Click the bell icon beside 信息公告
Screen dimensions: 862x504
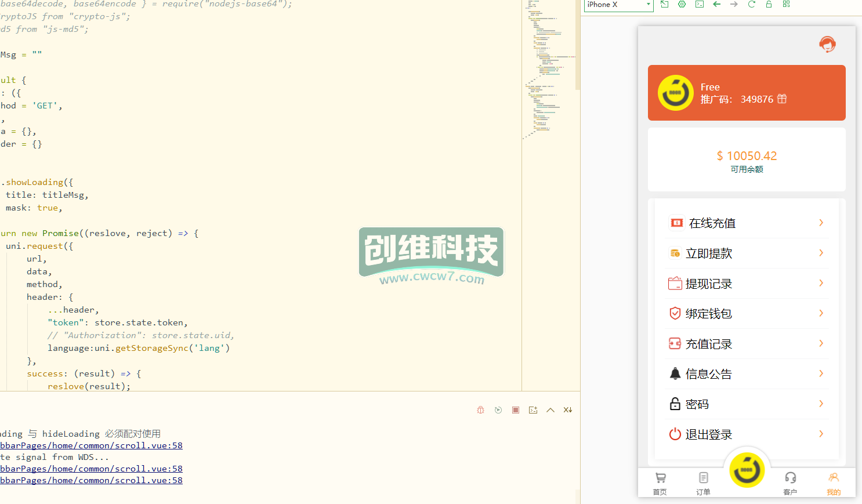coord(675,374)
